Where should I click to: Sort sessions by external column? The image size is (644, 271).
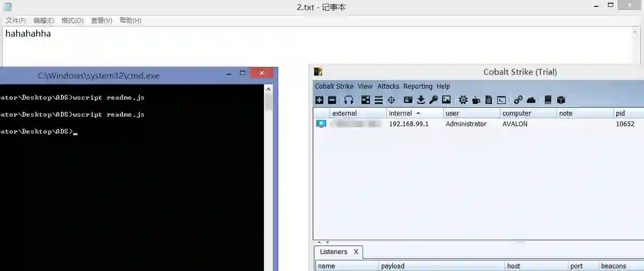coord(358,113)
